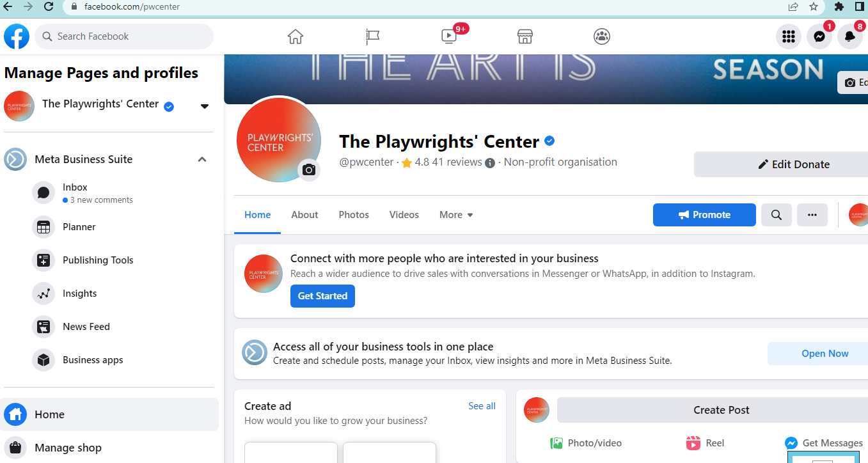Open the nine-dot menu grid icon
This screenshot has width=868, height=463.
(x=789, y=36)
